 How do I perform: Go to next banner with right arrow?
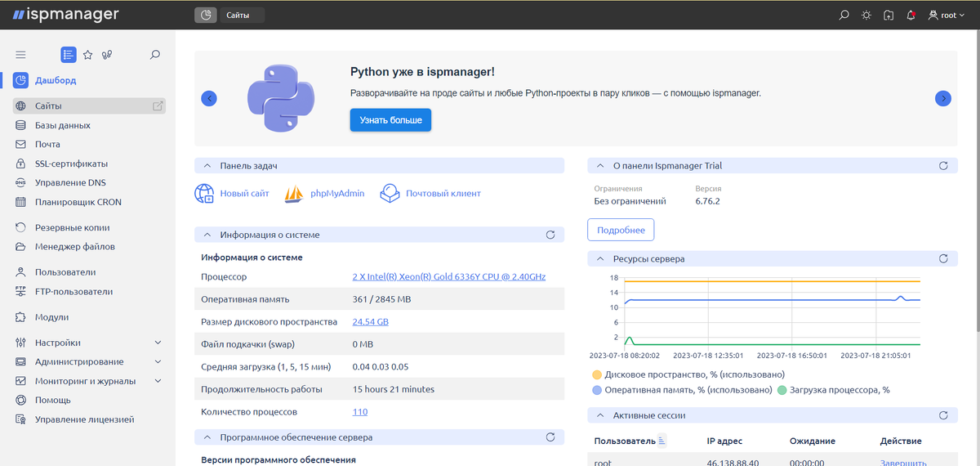(x=943, y=98)
